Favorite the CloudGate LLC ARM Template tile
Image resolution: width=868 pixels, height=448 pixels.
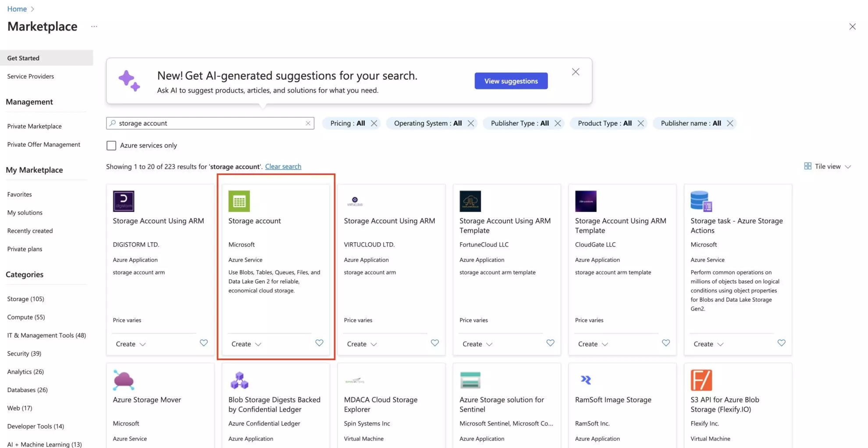666,343
